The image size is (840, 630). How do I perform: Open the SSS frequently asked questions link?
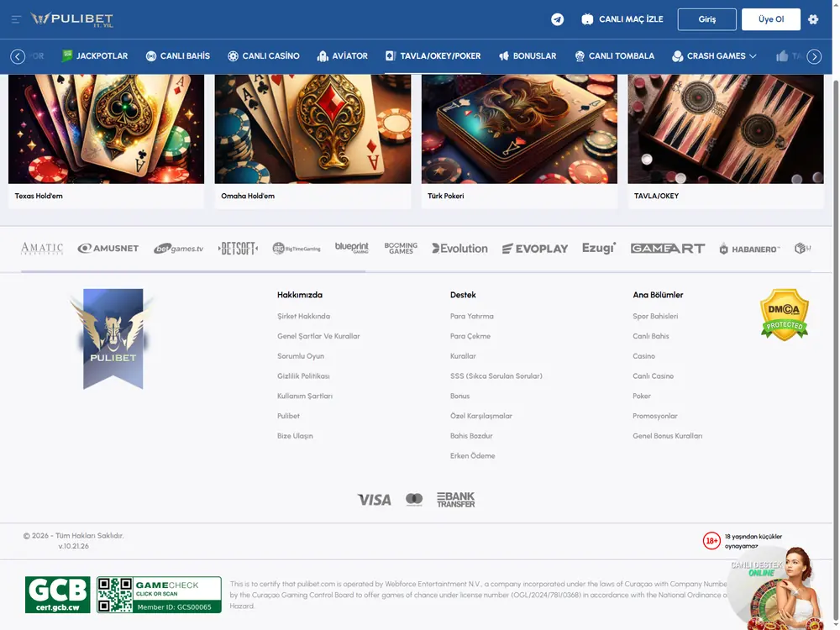coord(496,376)
